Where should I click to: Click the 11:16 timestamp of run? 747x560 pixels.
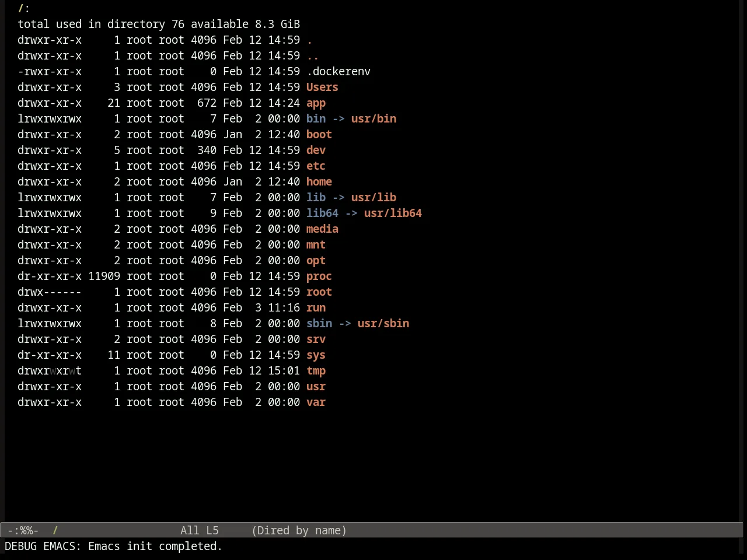tap(284, 308)
